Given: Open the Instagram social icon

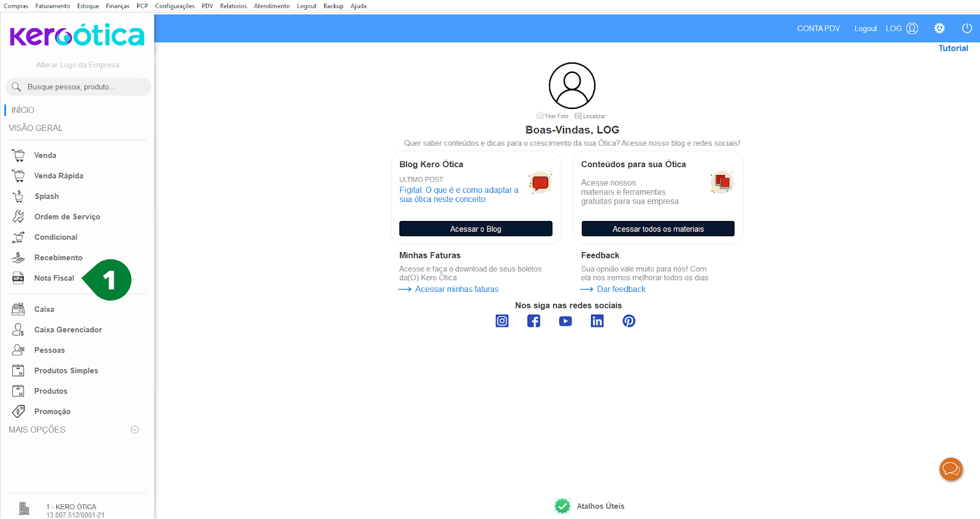Looking at the screenshot, I should tap(502, 321).
